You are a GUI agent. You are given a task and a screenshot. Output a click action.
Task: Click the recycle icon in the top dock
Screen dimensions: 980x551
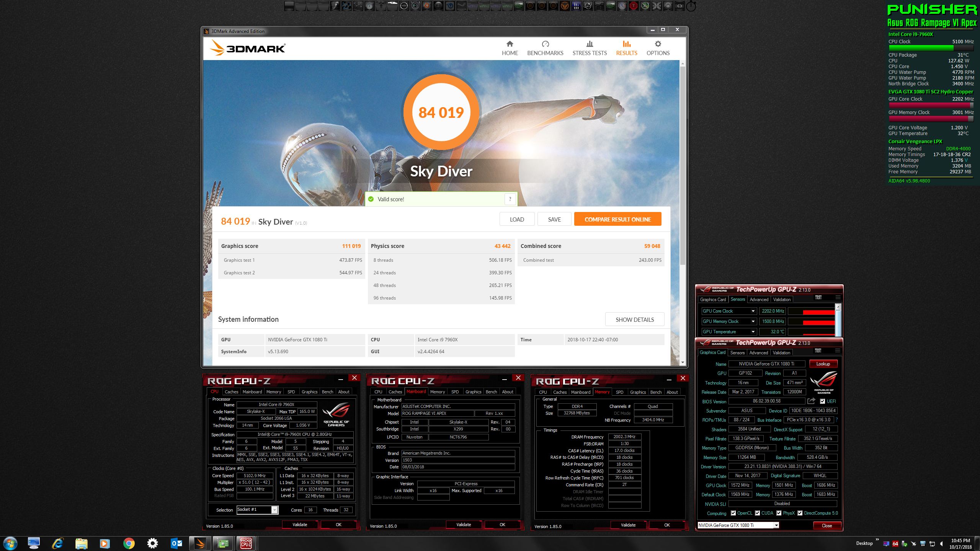coord(679,6)
